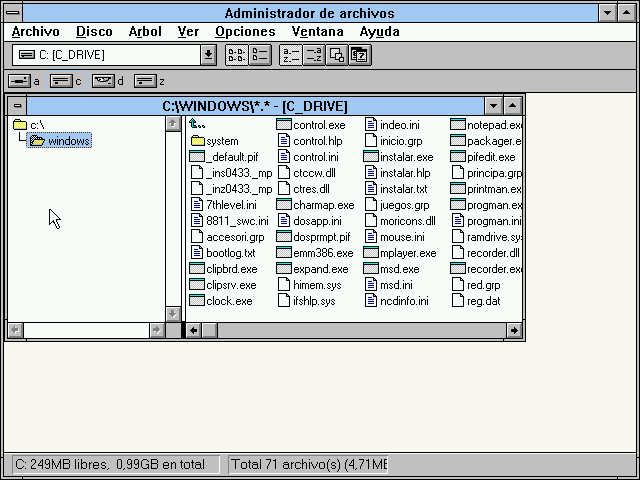640x480 pixels.
Task: Click the fifth toolbar icon with magnifier
Action: pos(337,55)
